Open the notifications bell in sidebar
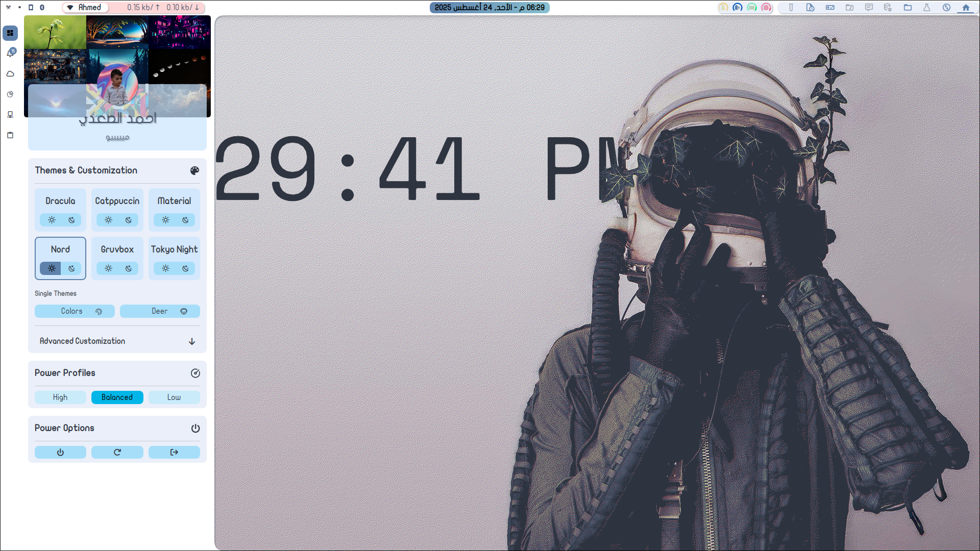 pyautogui.click(x=10, y=53)
